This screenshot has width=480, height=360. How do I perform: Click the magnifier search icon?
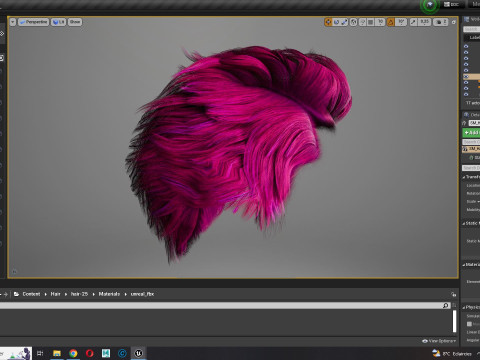[446, 306]
